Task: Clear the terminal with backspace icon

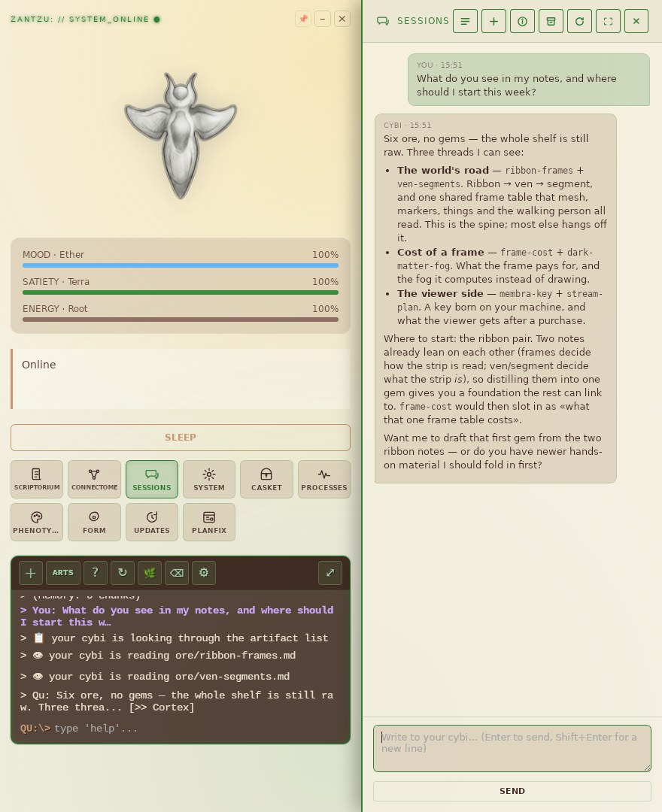Action: (177, 573)
